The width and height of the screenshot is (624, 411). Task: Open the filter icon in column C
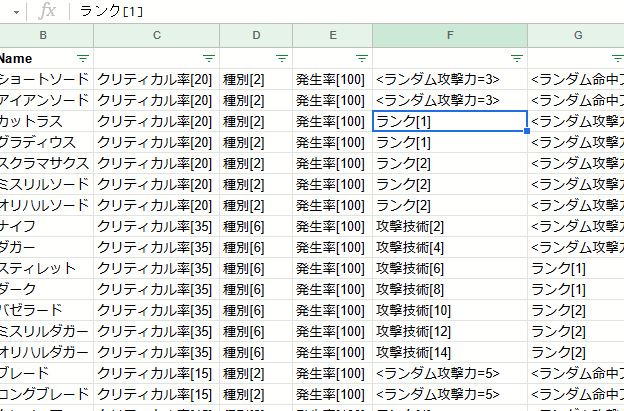(x=209, y=58)
